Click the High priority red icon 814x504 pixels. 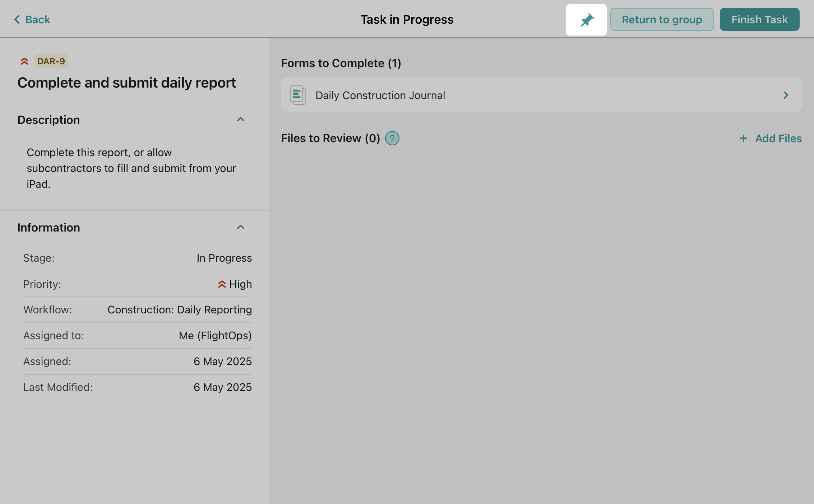(x=222, y=284)
